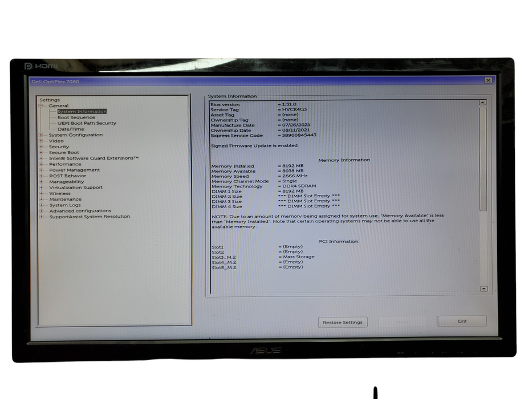Viewport: 532px width, 399px height.
Task: Click the Memory Information heading
Action: pyautogui.click(x=344, y=160)
